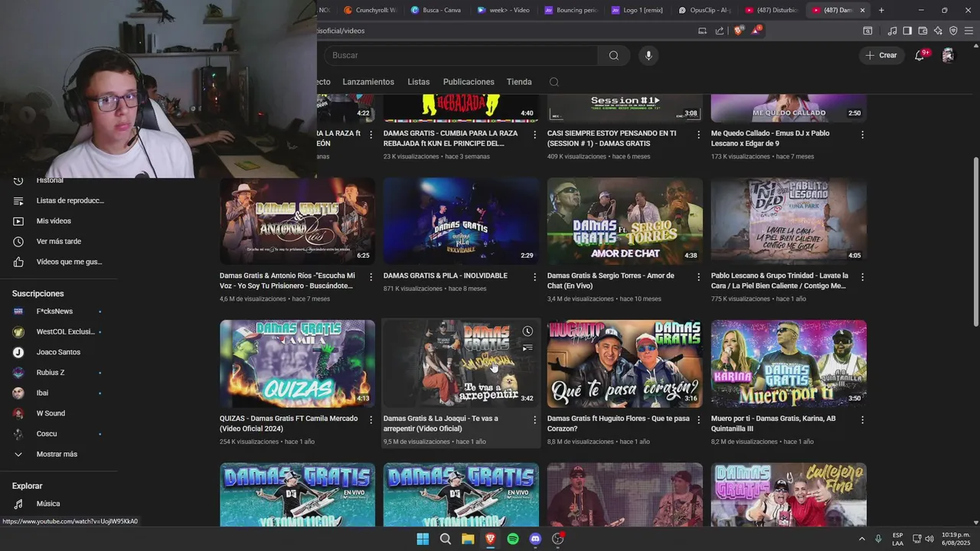Play the Muero por ti thumbnail with Karina
Image resolution: width=980 pixels, height=551 pixels.
789,364
